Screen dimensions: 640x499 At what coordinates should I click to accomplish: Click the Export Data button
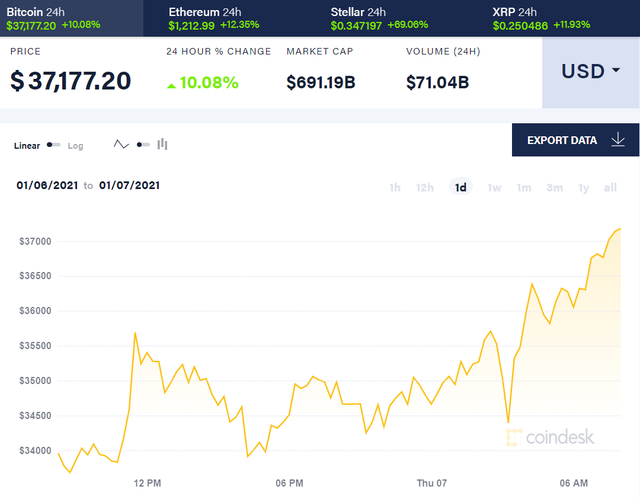pyautogui.click(x=575, y=140)
